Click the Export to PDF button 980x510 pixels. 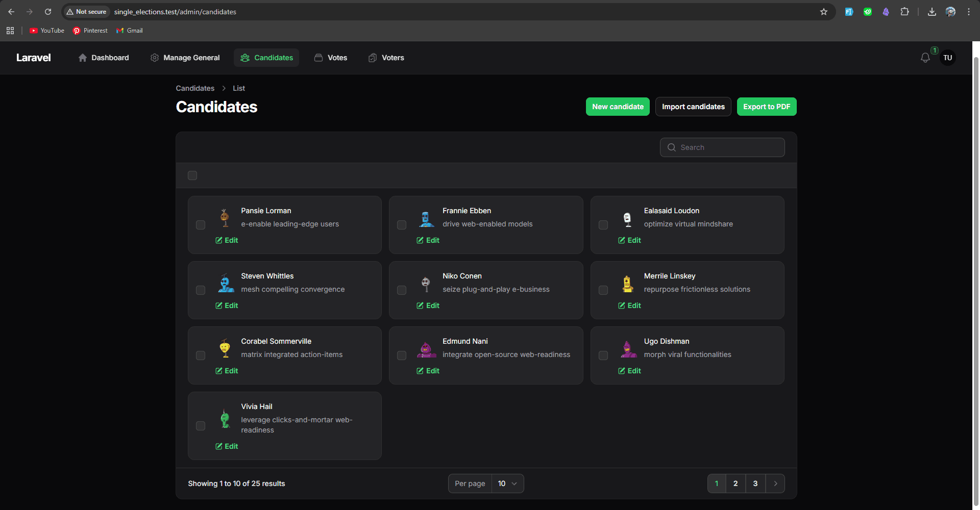point(766,107)
